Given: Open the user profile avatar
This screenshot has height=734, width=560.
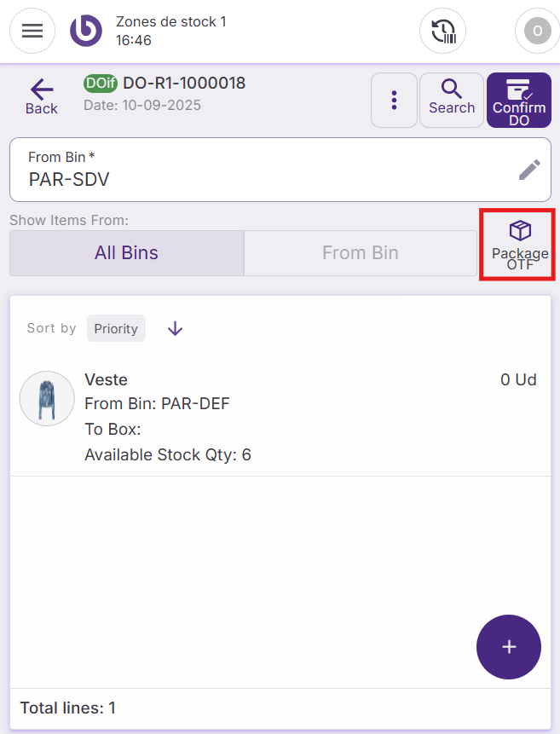Looking at the screenshot, I should (x=537, y=31).
